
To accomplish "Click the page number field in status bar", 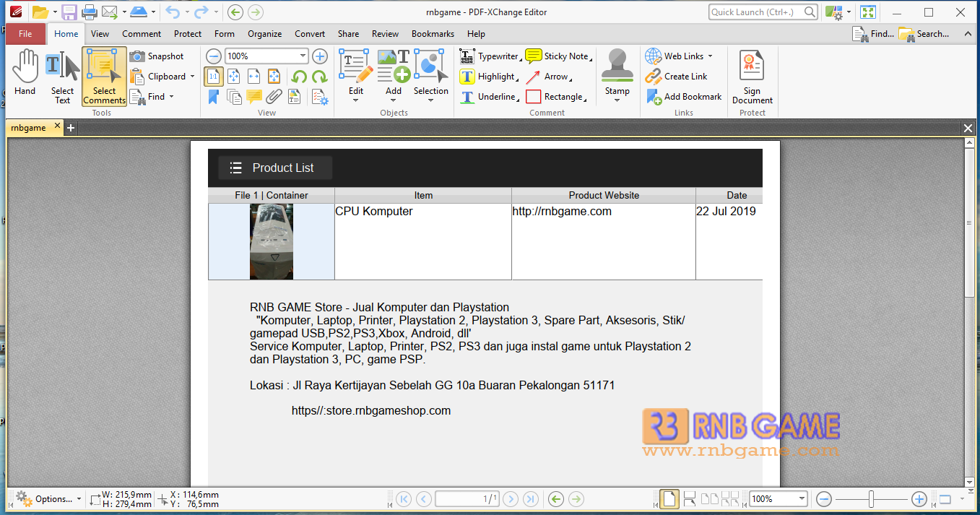I will [x=467, y=499].
